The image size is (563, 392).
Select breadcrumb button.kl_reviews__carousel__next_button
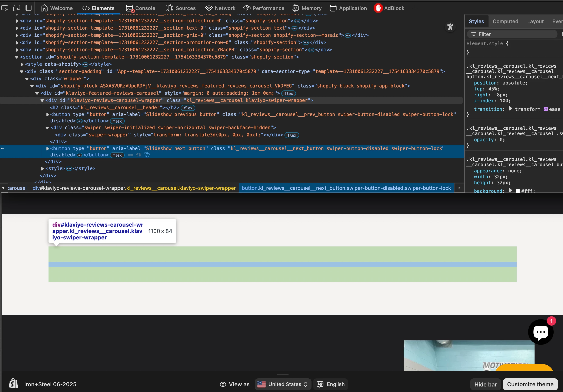[x=346, y=188]
